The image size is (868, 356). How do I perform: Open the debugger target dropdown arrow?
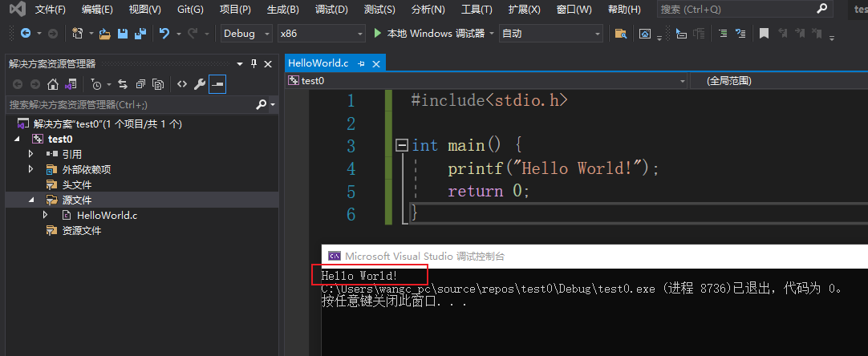492,34
